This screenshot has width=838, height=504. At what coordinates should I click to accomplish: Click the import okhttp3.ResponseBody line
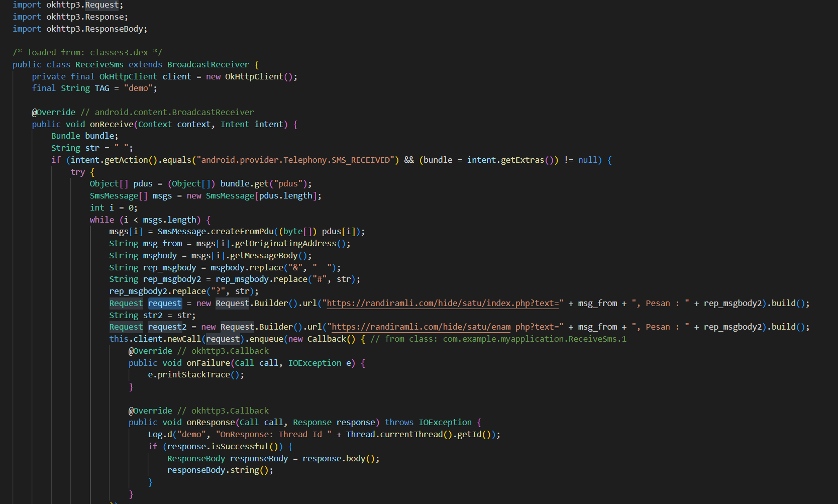click(80, 29)
